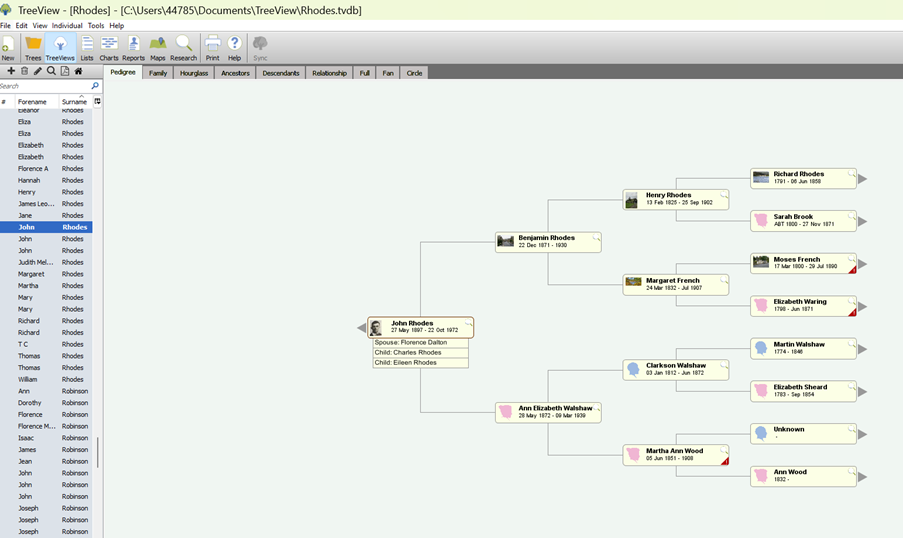Click the pencil edit icon
The height and width of the screenshot is (538, 903).
[x=38, y=71]
